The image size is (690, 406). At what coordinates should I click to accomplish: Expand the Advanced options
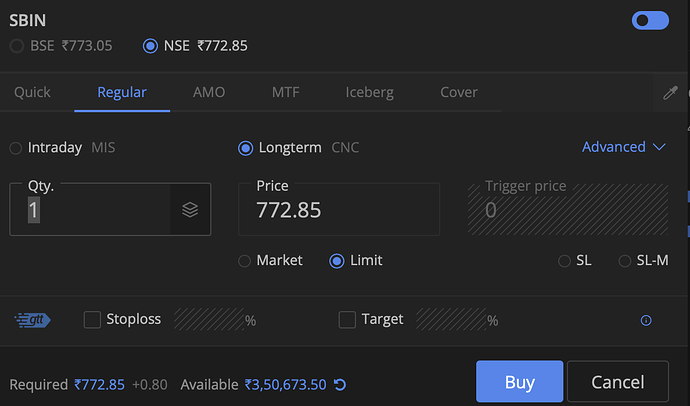tap(624, 147)
